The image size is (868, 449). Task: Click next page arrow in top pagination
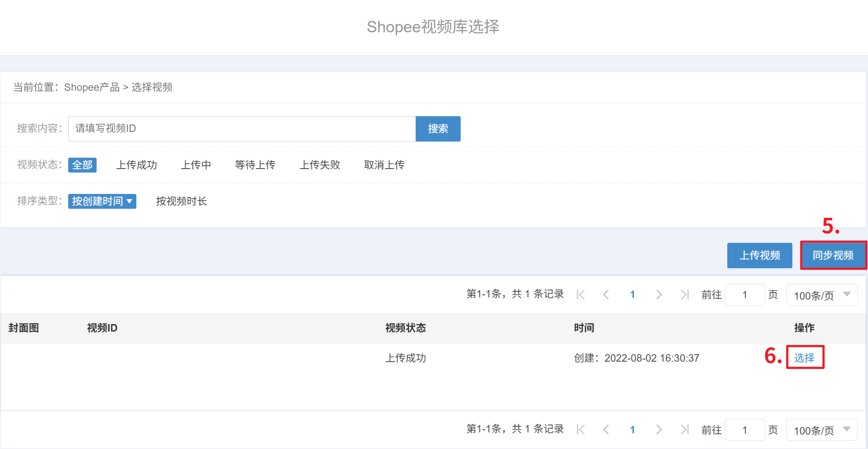[x=659, y=295]
